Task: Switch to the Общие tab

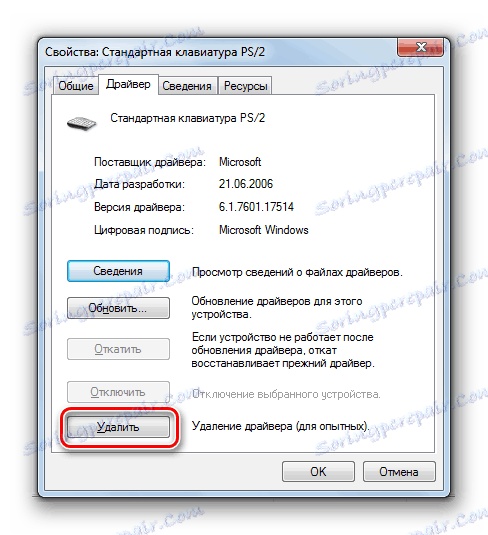Action: (75, 86)
